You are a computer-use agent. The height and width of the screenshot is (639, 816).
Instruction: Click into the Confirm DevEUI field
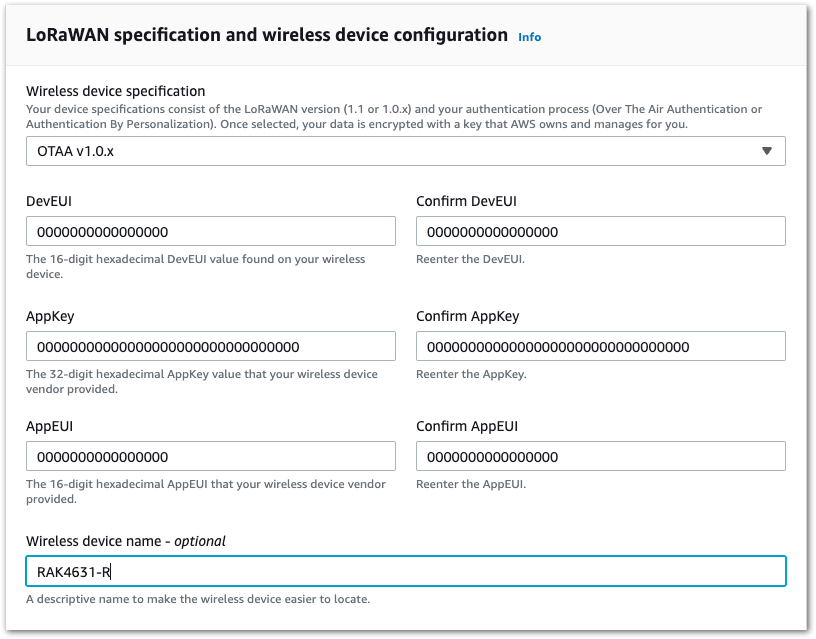point(600,232)
